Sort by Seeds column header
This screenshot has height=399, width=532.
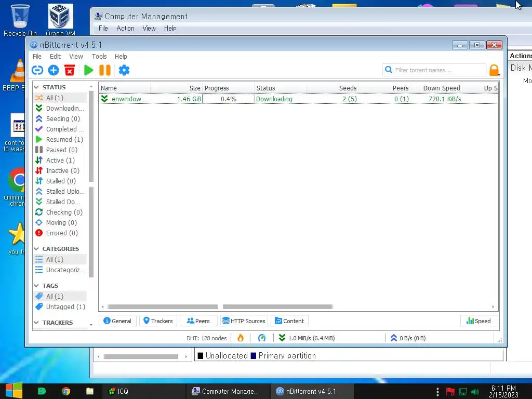332,88
